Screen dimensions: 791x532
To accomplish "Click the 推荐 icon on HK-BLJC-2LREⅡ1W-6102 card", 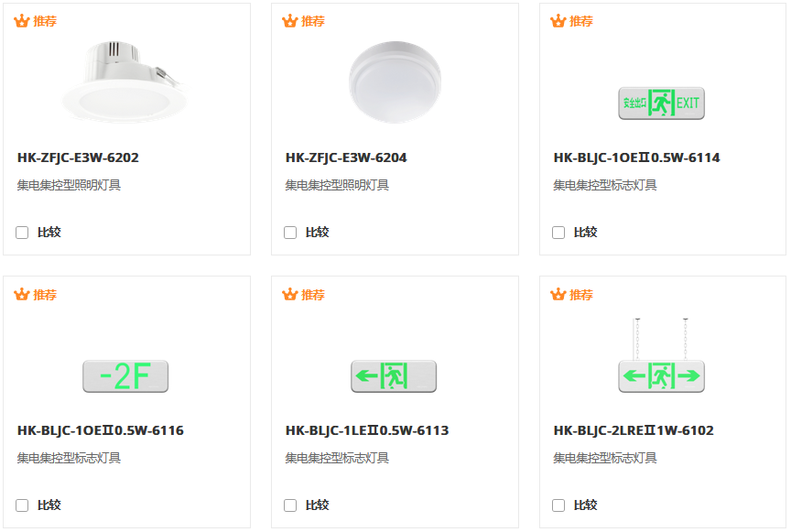I will pos(558,295).
